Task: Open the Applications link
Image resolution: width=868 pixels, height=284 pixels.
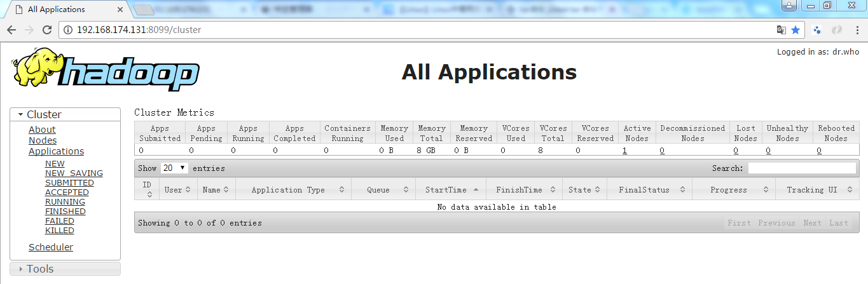Action: 56,151
